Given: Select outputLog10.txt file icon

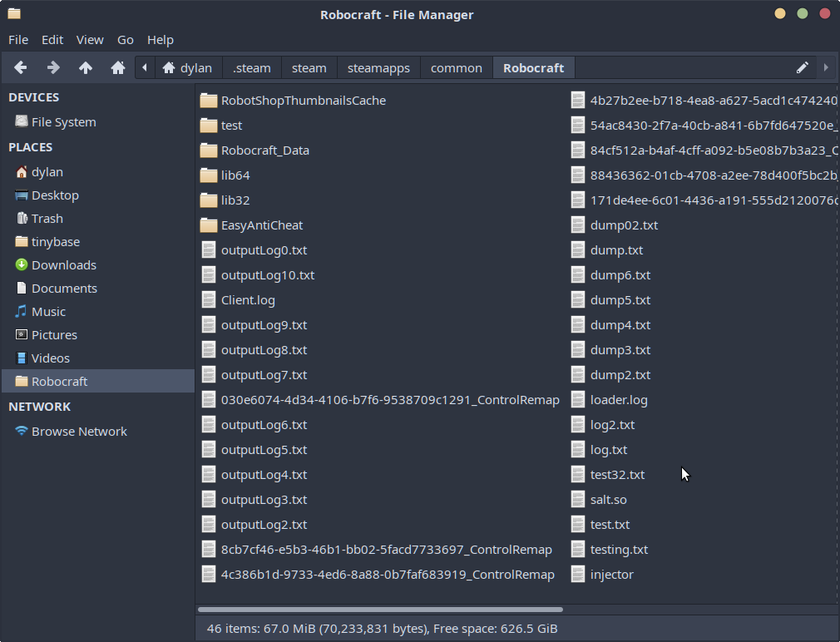Looking at the screenshot, I should (x=209, y=275).
